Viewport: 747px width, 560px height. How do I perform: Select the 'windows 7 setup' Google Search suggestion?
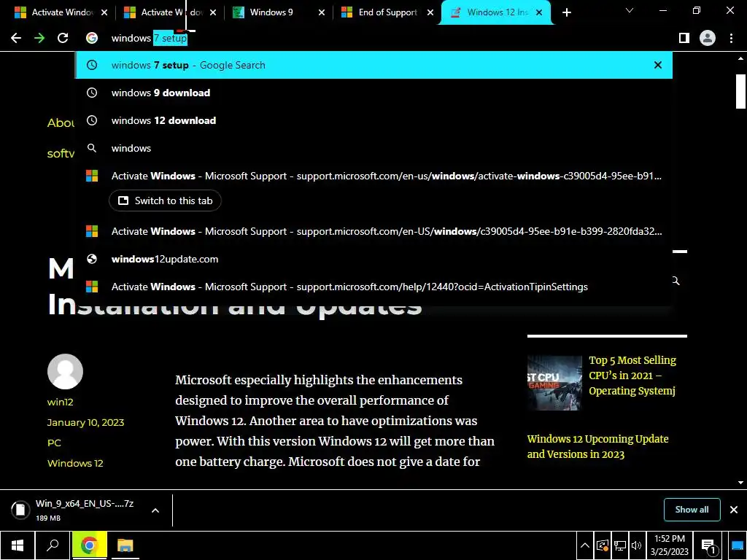click(374, 65)
